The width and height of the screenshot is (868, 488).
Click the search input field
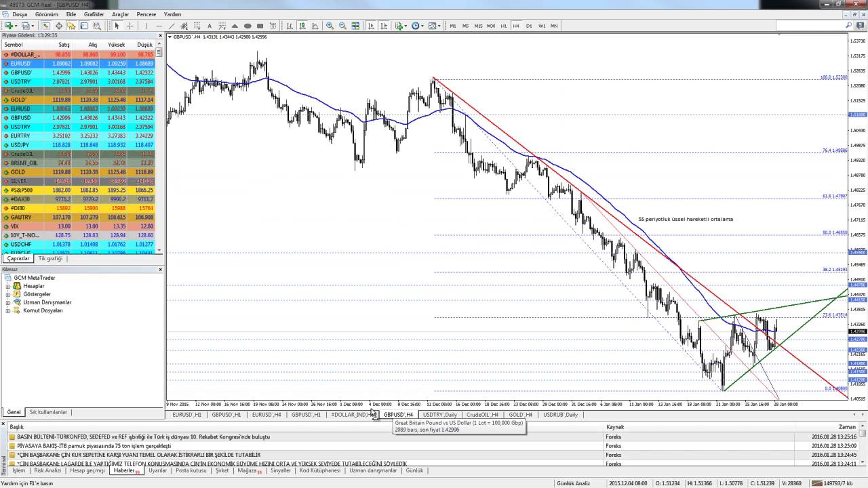click(x=810, y=26)
